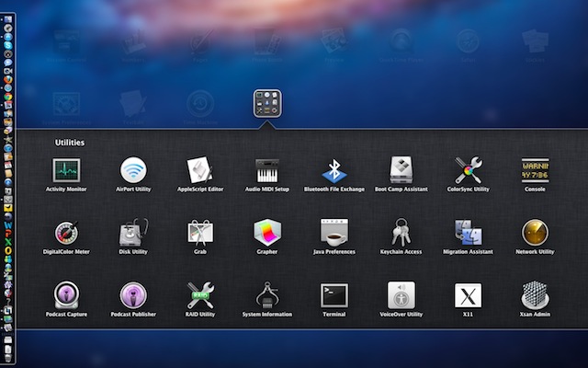Launch Terminal
The image size is (588, 368).
coord(334,295)
